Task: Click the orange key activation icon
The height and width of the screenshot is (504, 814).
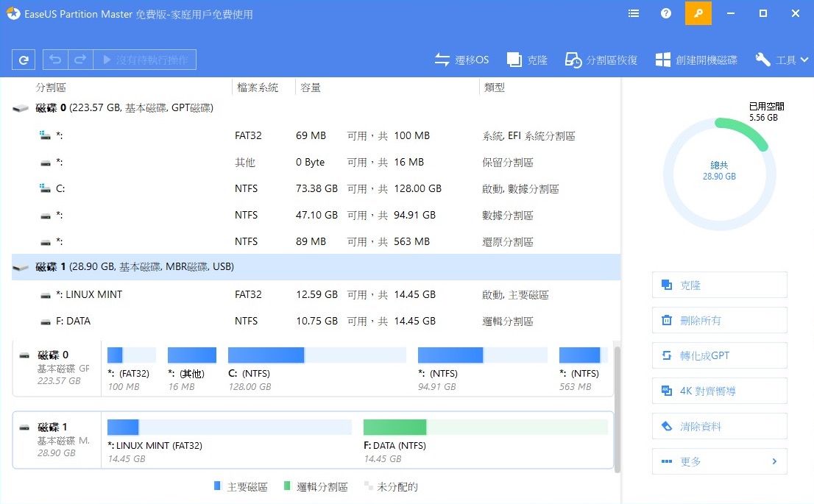Action: coord(698,13)
